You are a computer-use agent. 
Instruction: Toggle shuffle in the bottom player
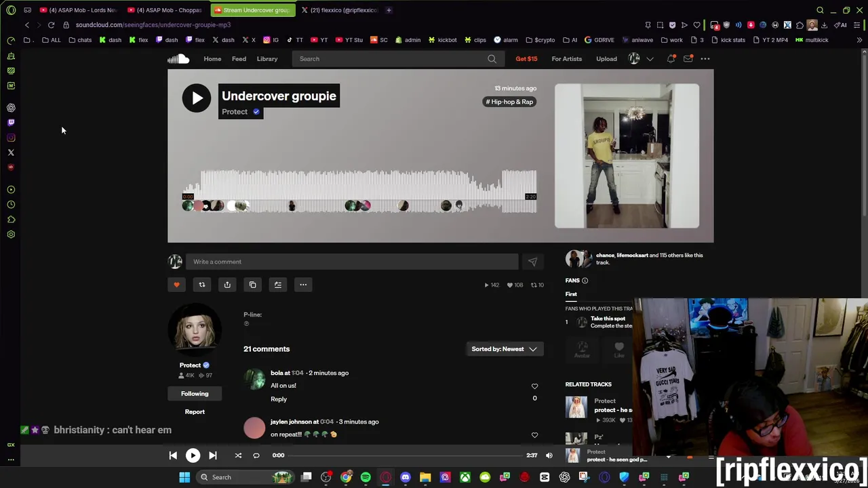[238, 455]
